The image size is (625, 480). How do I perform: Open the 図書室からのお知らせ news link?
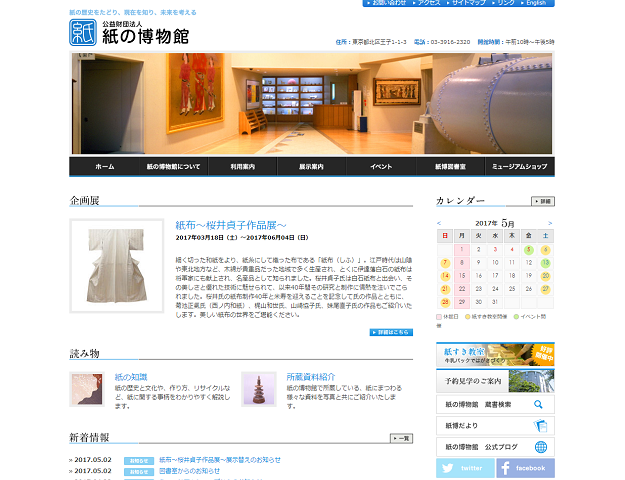pyautogui.click(x=190, y=471)
